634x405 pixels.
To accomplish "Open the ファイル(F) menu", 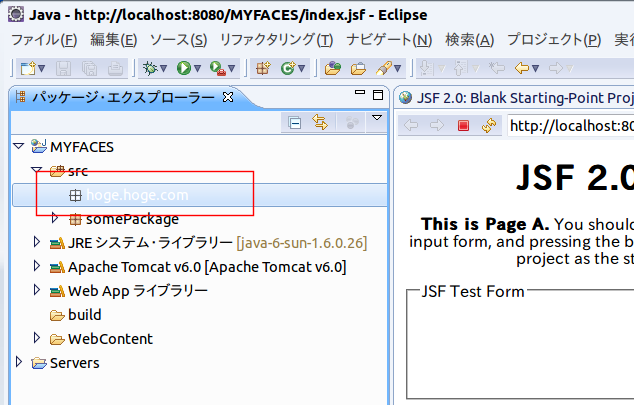I will coord(44,40).
